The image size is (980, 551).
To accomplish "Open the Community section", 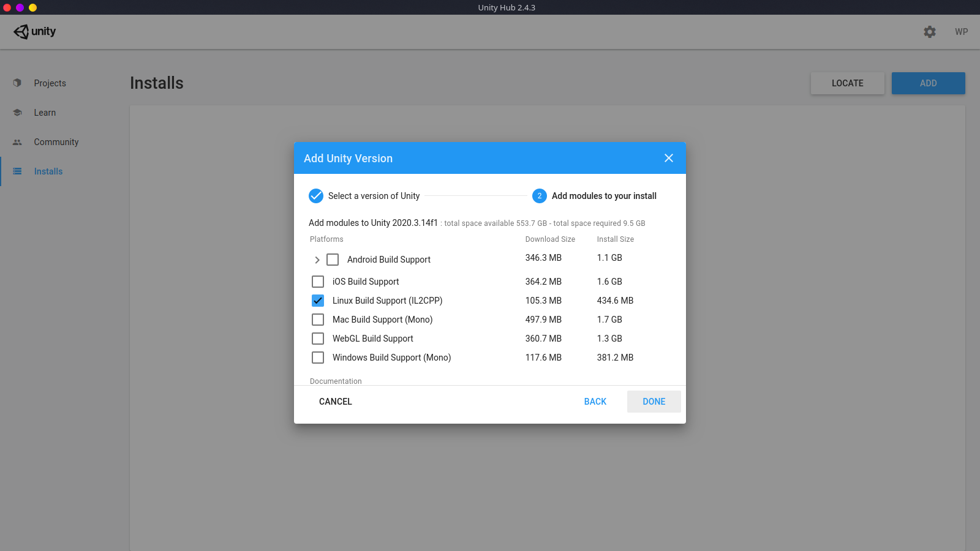I will (x=56, y=142).
